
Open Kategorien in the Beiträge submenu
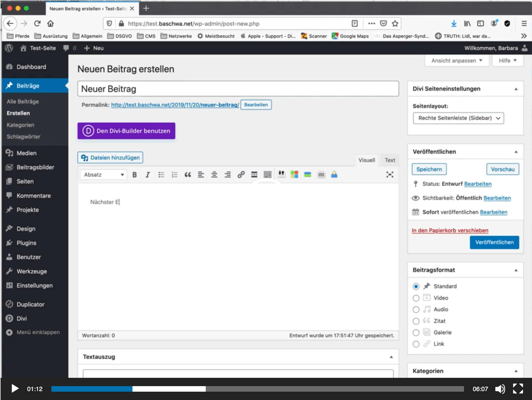coord(20,125)
